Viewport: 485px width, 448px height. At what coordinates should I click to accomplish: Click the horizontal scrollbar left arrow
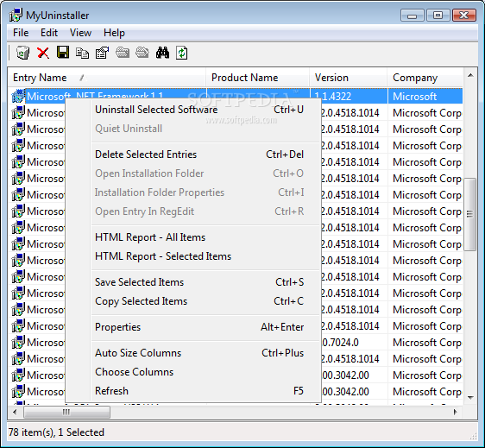[15, 412]
